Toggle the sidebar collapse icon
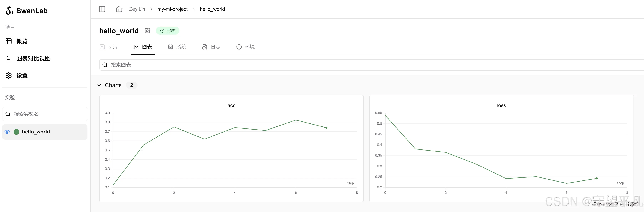 (x=102, y=9)
